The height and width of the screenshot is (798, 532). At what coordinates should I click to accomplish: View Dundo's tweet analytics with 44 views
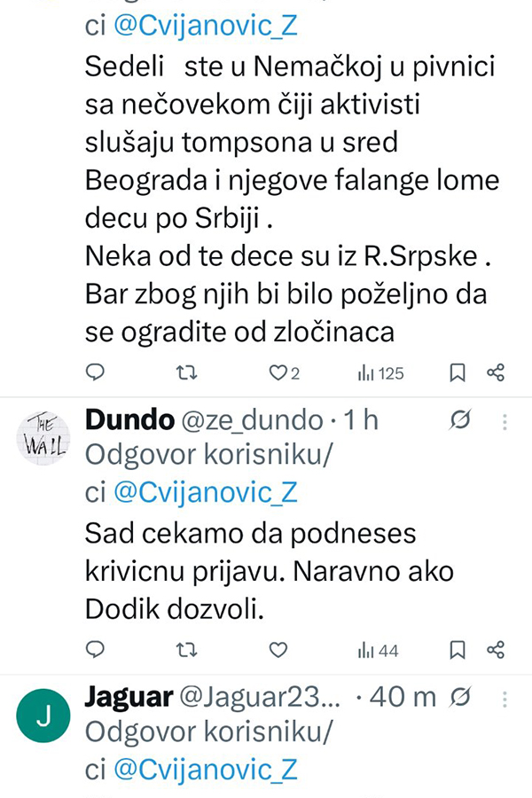click(378, 650)
